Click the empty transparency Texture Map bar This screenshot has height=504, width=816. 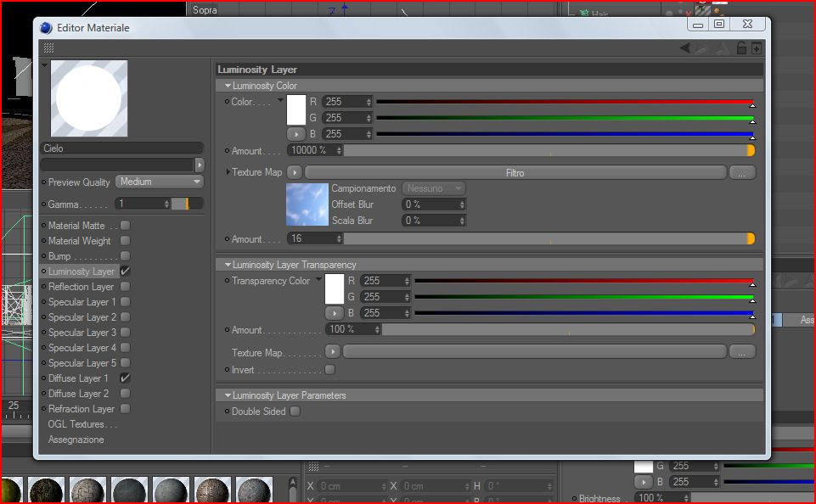click(x=534, y=352)
